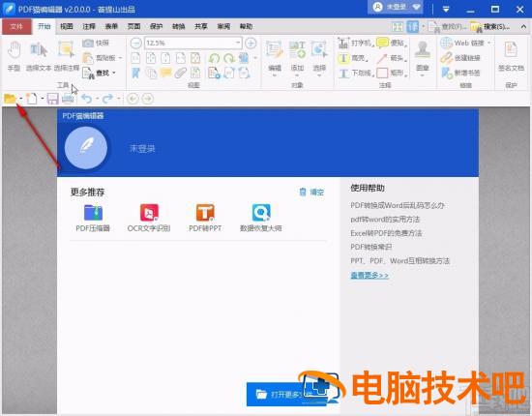The image size is (532, 416).
Task: Click Add Bookmark (新增书签) icon
Action: point(460,73)
